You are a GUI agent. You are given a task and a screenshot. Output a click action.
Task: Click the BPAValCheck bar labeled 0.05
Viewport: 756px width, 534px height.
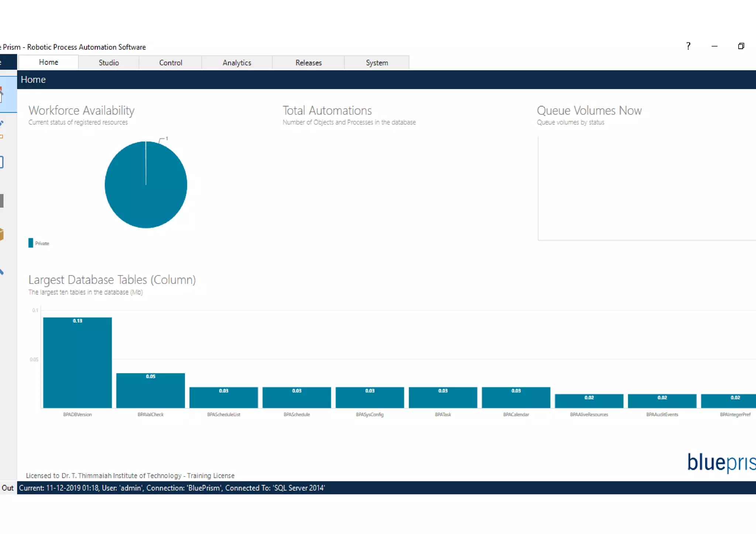[x=150, y=390]
